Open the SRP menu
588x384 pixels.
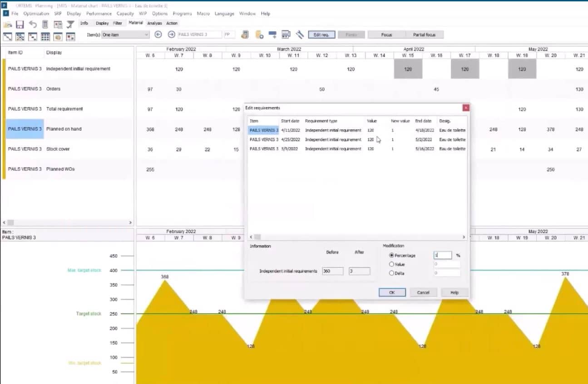tap(58, 14)
